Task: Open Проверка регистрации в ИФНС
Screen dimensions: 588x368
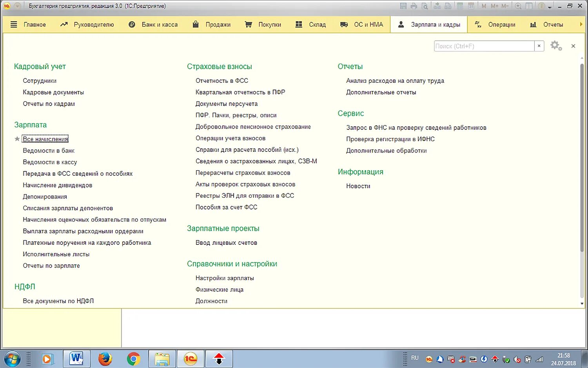Action: (390, 139)
